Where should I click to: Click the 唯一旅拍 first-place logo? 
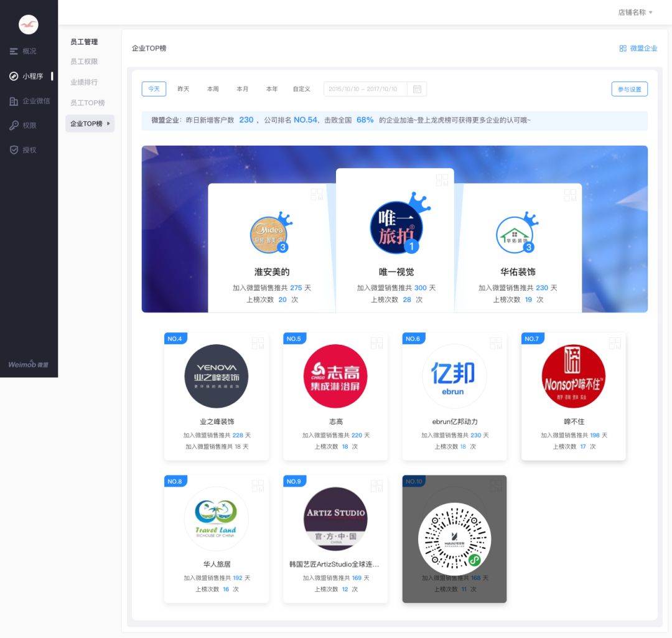tap(396, 227)
